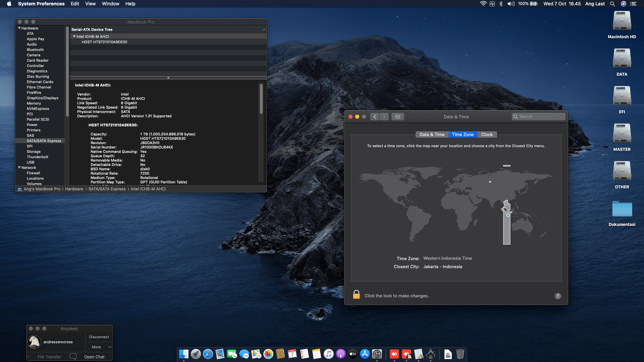This screenshot has height=362, width=644.
Task: Select Graphics/Displays in sidebar
Action: (43, 98)
